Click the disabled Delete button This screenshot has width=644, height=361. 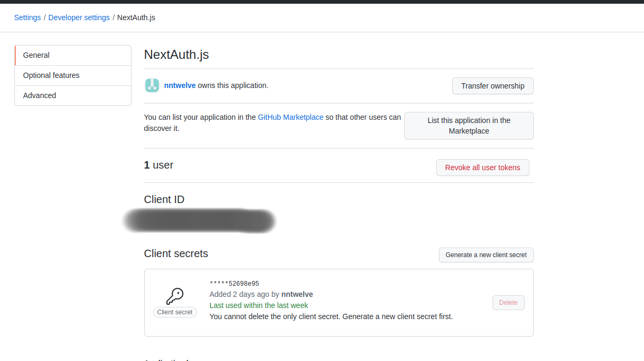point(508,302)
